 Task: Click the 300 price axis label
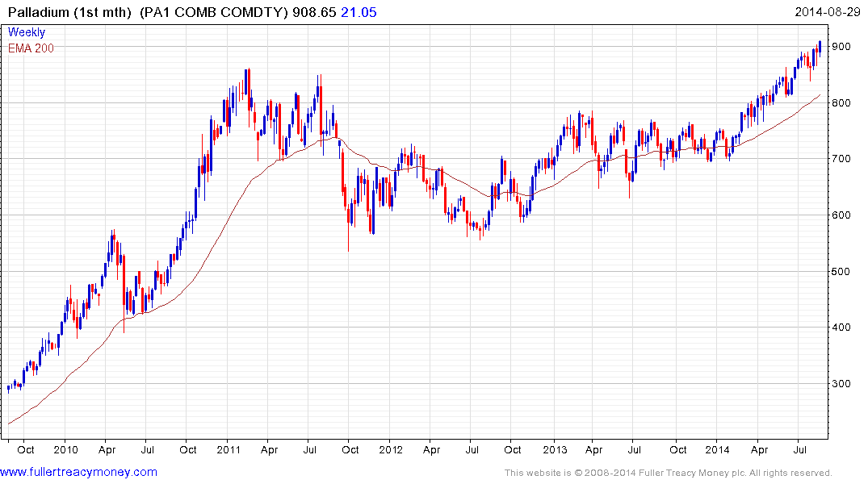(x=841, y=383)
